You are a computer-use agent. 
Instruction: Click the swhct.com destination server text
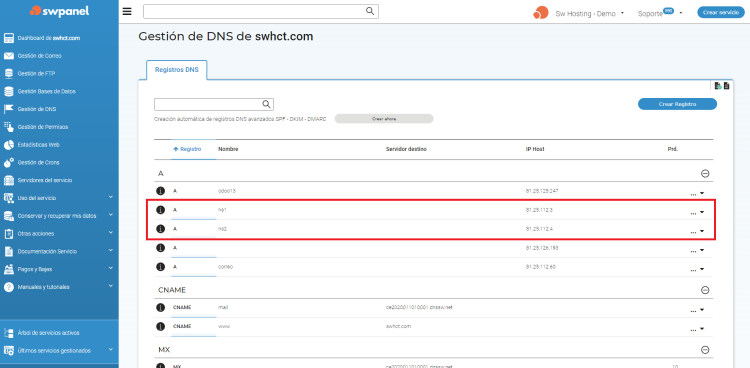398,326
